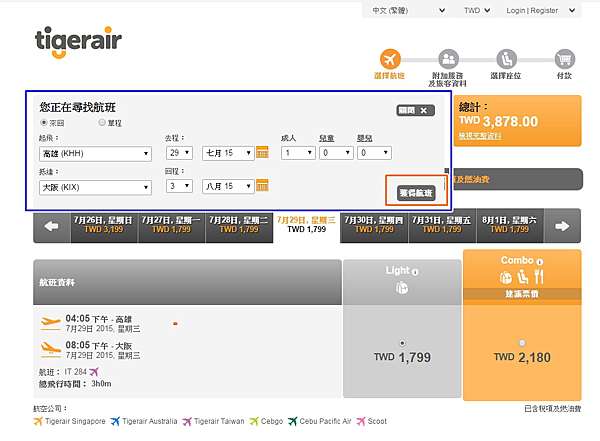Screen dimensions: 600x441
Task: Select the 7月28日 date tab
Action: click(x=239, y=226)
